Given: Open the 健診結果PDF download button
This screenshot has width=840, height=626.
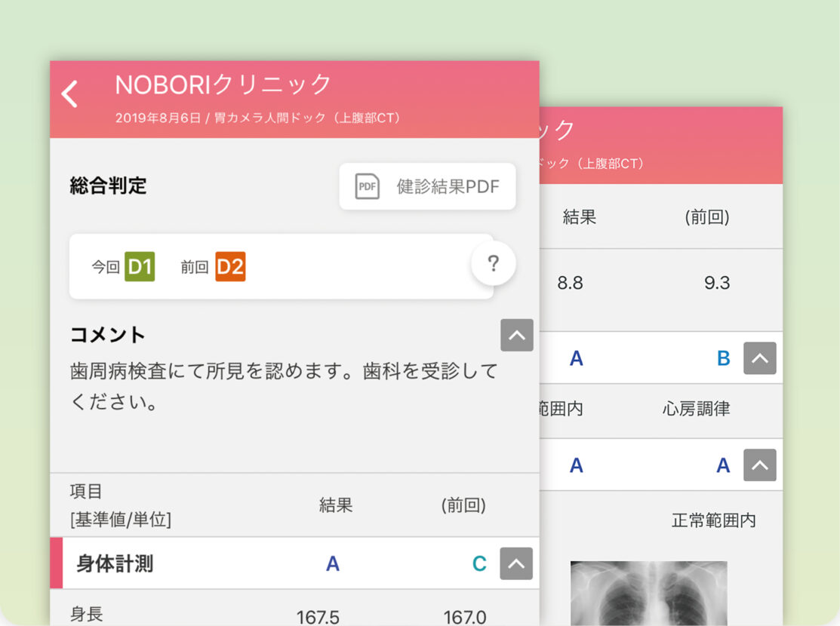Looking at the screenshot, I should tap(427, 186).
